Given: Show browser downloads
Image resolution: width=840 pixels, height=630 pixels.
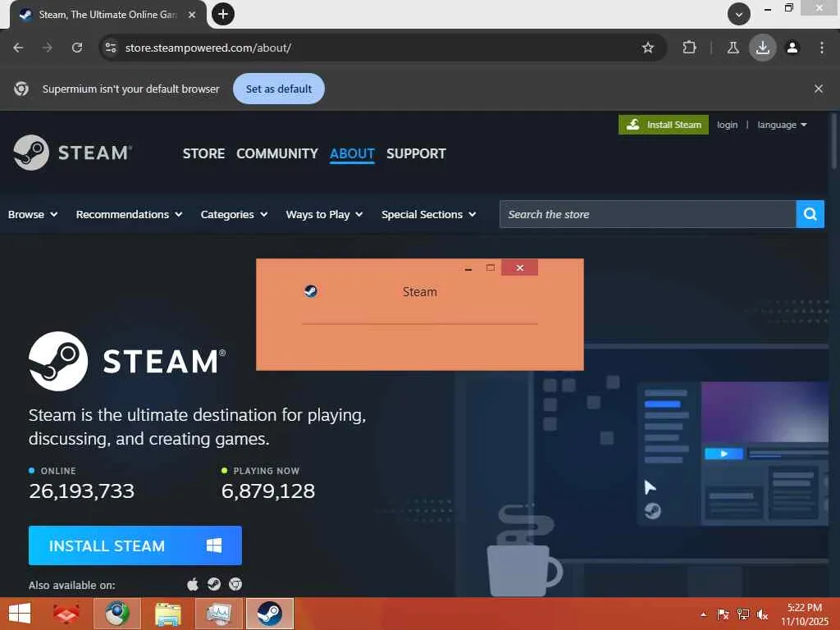Looking at the screenshot, I should coord(762,48).
